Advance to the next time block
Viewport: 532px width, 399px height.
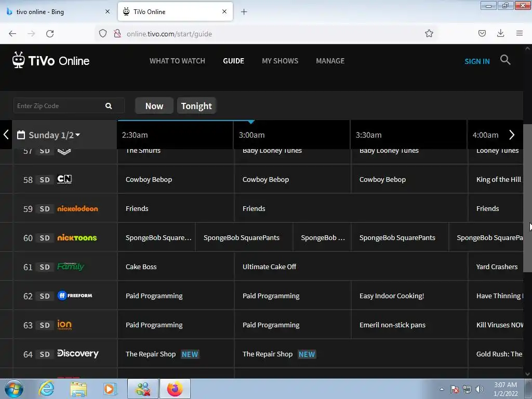coord(512,135)
